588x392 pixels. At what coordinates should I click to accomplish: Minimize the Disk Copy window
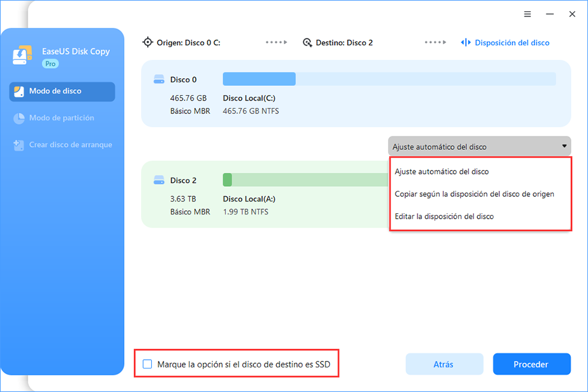point(550,14)
